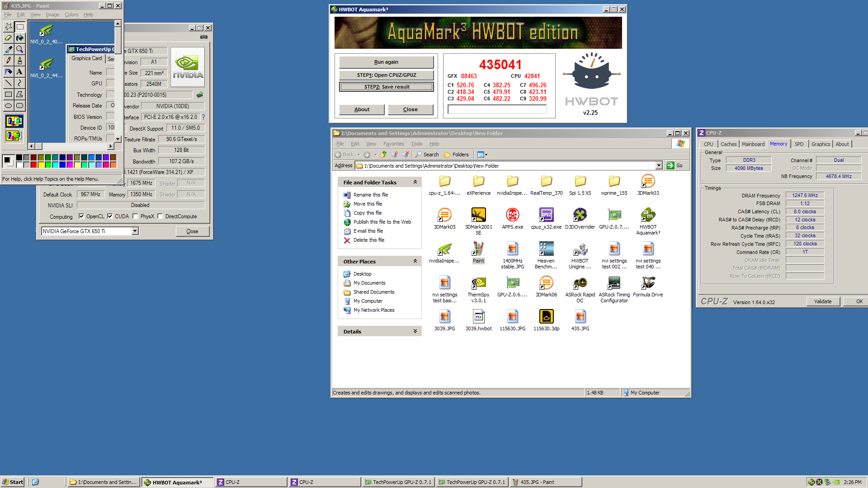The height and width of the screenshot is (488, 868).
Task: Open cpuz_x32.exe in the folder
Action: coord(546,219)
